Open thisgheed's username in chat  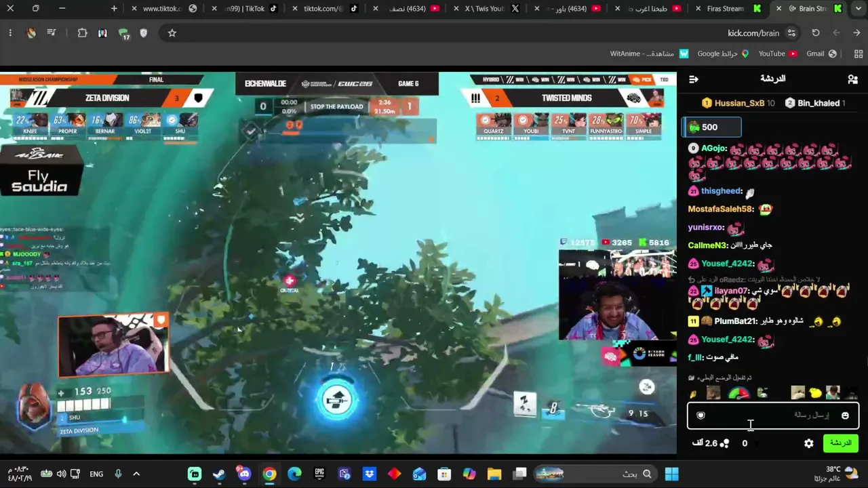[x=722, y=192]
